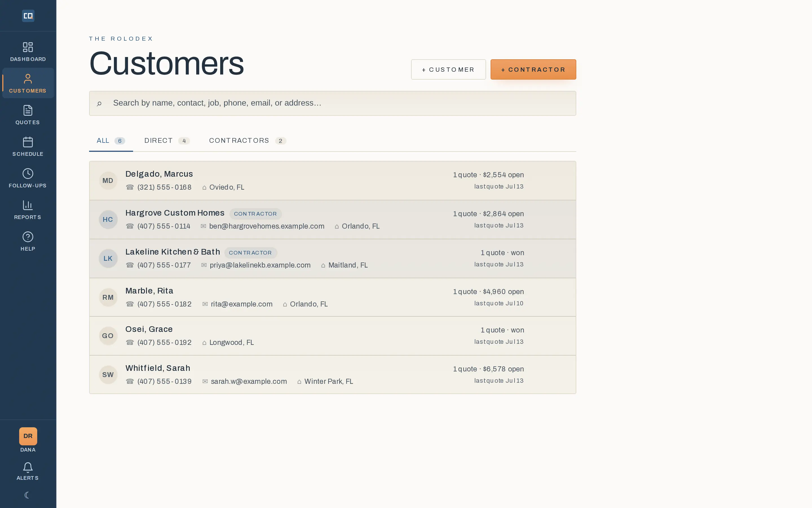Click email icon beside rita@example.com
Viewport: 812px width, 508px height.
pyautogui.click(x=205, y=304)
